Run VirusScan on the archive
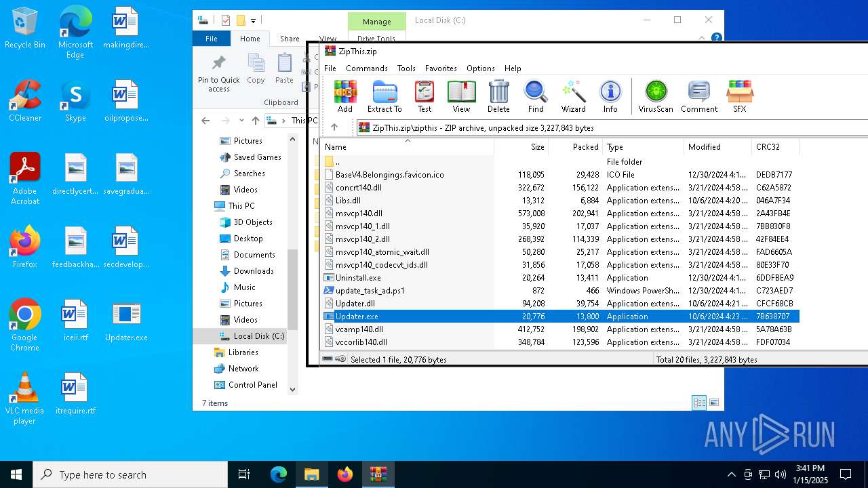The width and height of the screenshot is (868, 488). (656, 96)
